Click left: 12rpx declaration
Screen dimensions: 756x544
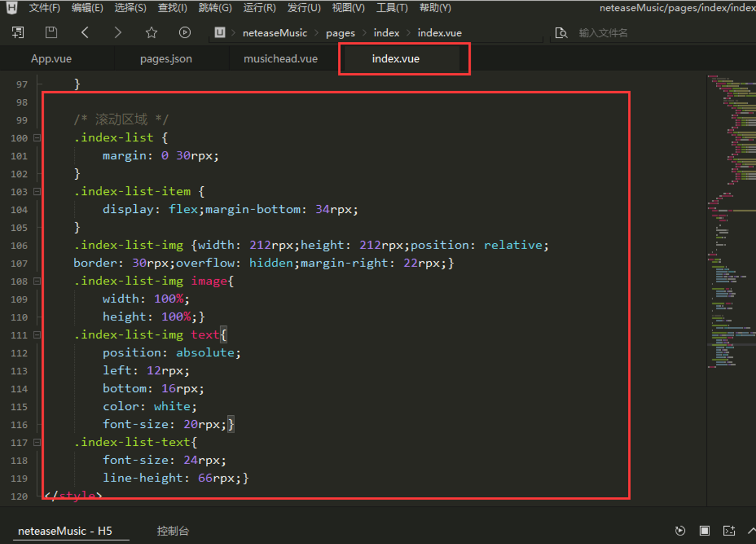coord(146,371)
